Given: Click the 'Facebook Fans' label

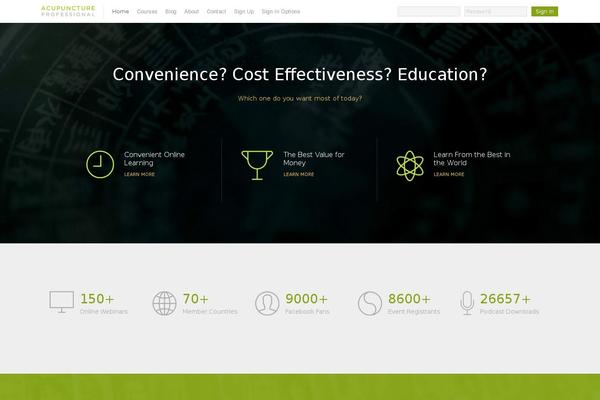Looking at the screenshot, I should click(307, 312).
